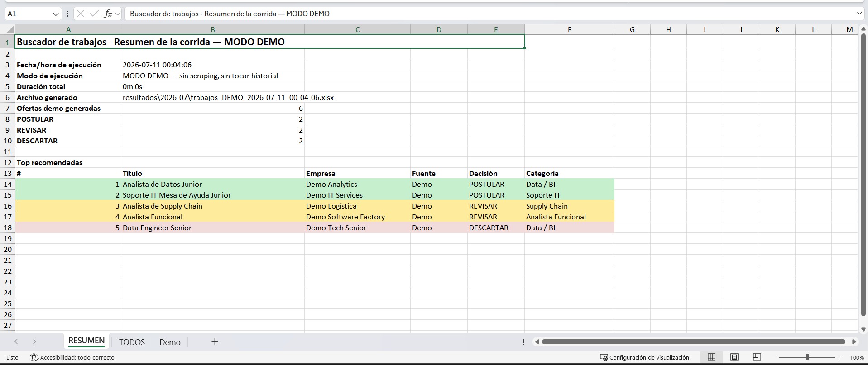The width and height of the screenshot is (868, 365).
Task: Select column F header
Action: click(x=569, y=30)
